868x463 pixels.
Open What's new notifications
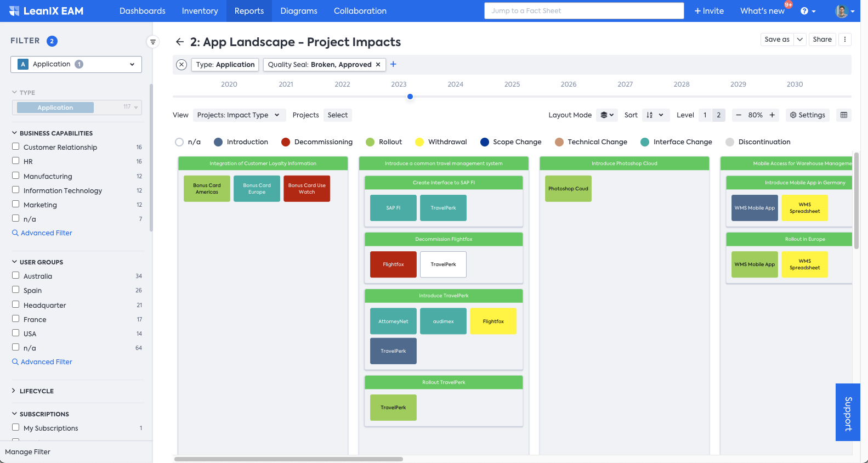point(762,11)
